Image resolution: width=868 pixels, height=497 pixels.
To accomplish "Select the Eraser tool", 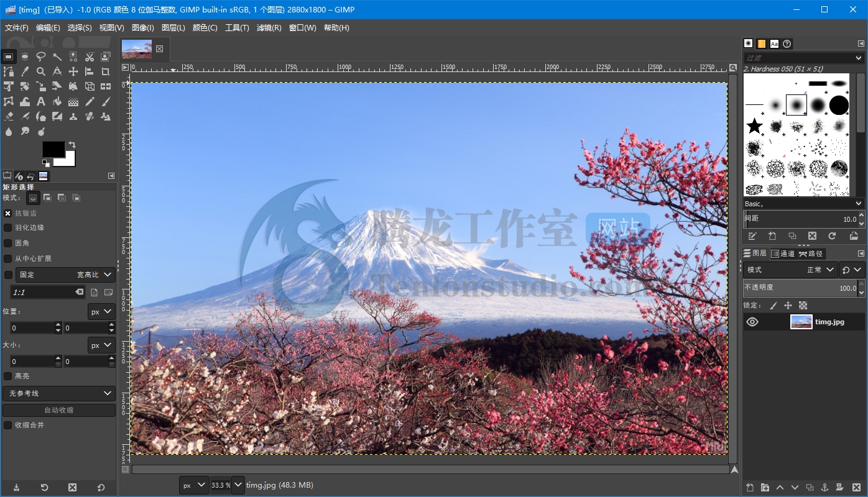I will pyautogui.click(x=8, y=116).
